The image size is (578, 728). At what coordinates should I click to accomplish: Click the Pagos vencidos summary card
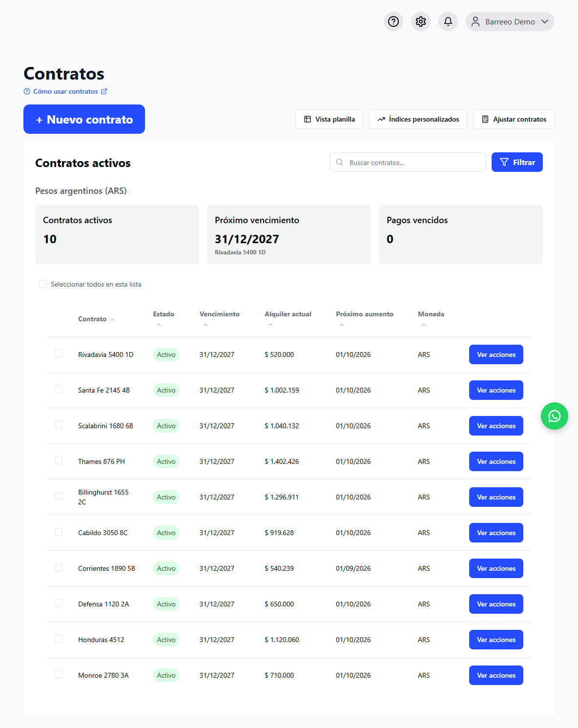click(461, 234)
